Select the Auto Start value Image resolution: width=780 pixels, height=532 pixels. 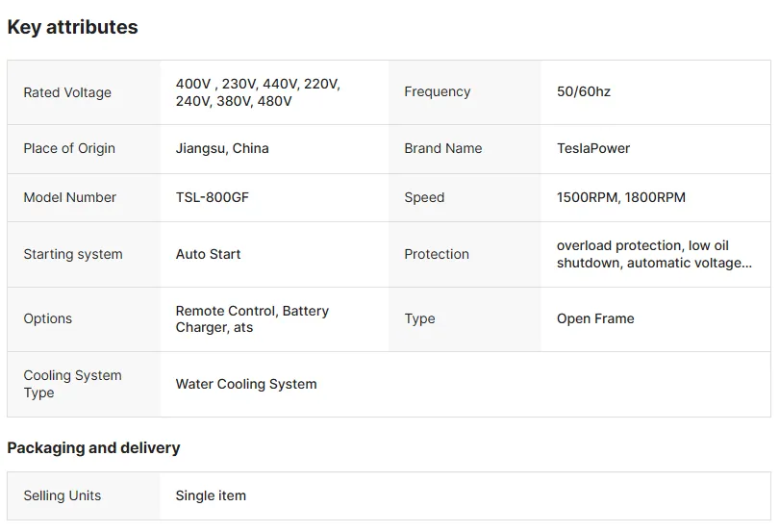click(208, 254)
